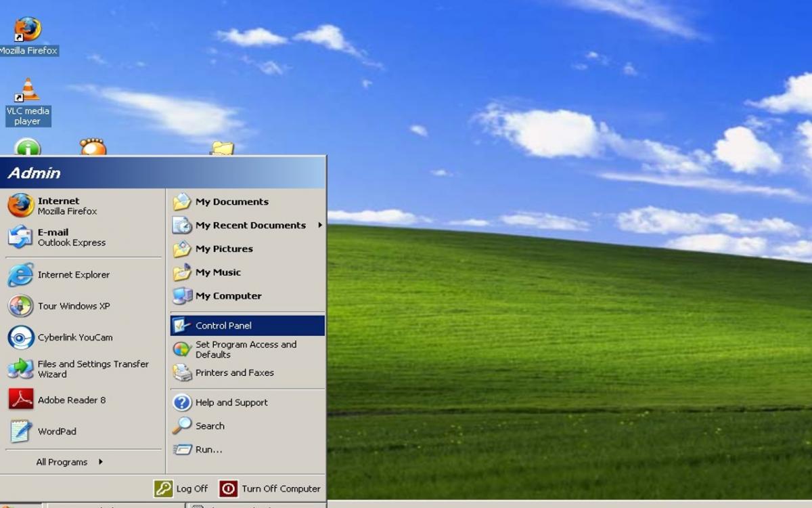Open the Run... dialog
812x508 pixels.
[248, 449]
